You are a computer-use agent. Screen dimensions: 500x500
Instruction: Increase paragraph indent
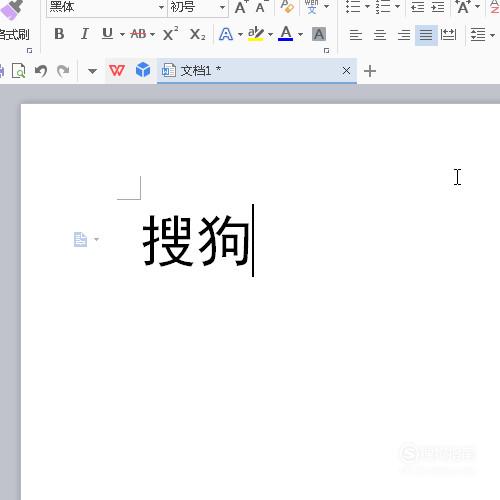438,7
